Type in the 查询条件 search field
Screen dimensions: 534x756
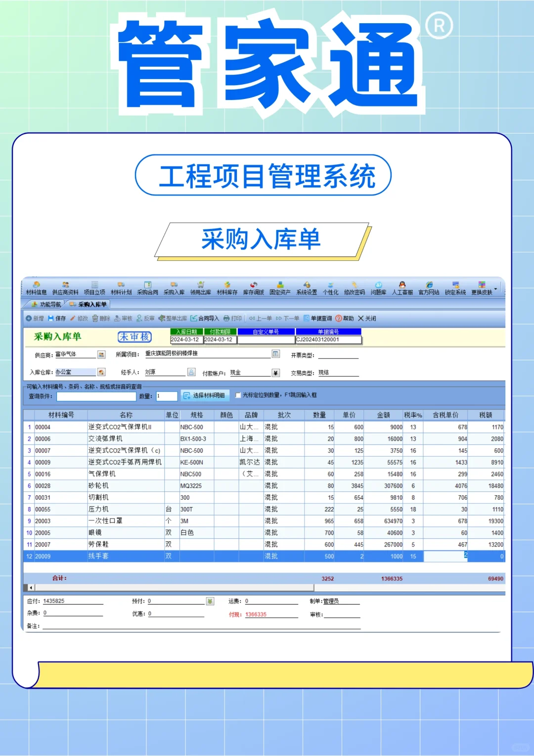point(95,396)
